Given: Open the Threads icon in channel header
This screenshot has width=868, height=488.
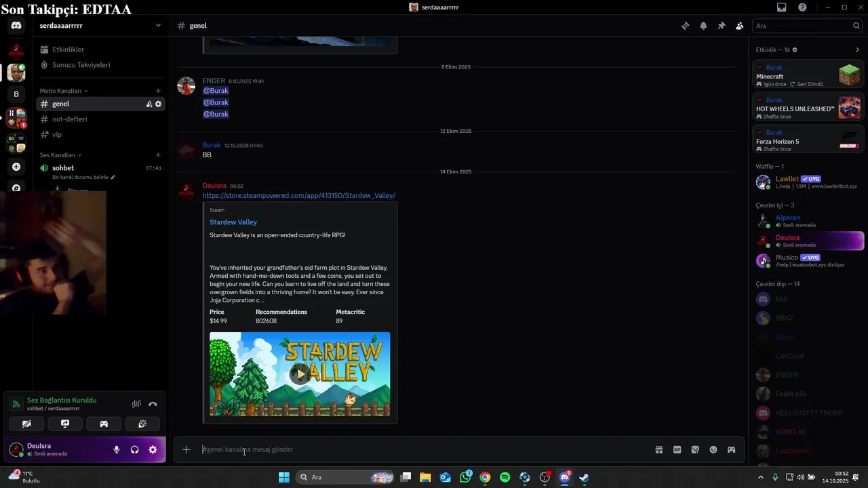Looking at the screenshot, I should tap(686, 26).
